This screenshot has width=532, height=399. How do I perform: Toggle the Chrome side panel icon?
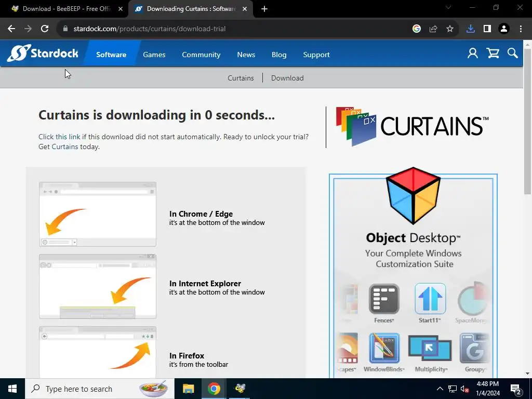487,29
